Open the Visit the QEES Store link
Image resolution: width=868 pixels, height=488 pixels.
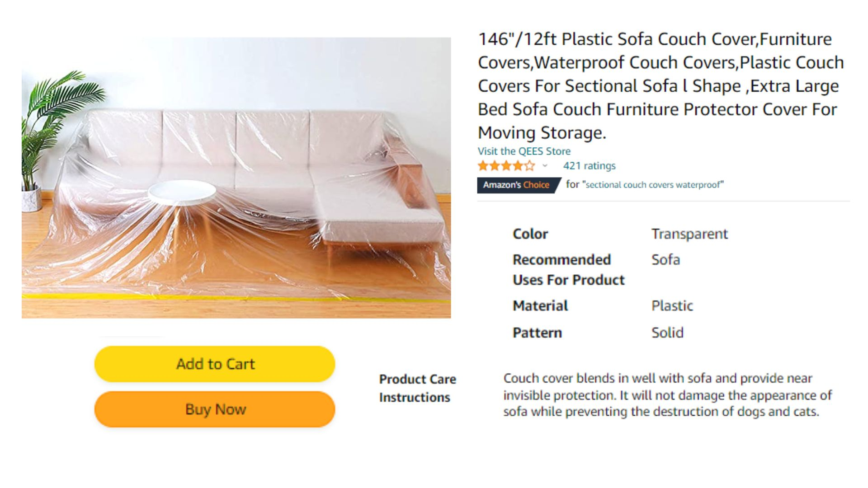(524, 151)
